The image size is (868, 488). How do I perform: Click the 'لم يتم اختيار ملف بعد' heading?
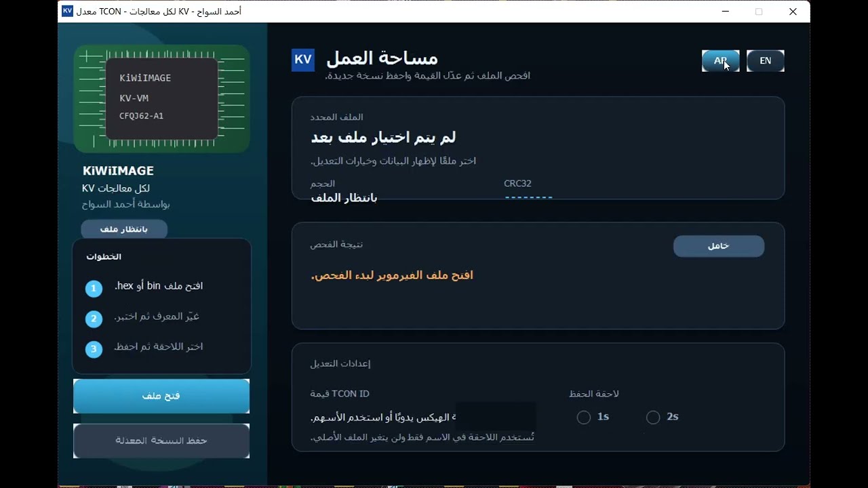[383, 138]
